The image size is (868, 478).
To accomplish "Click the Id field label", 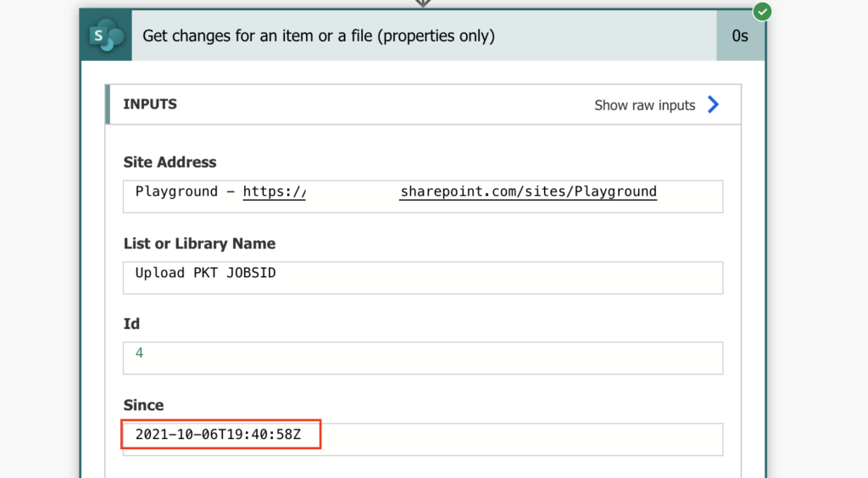I will pos(131,324).
